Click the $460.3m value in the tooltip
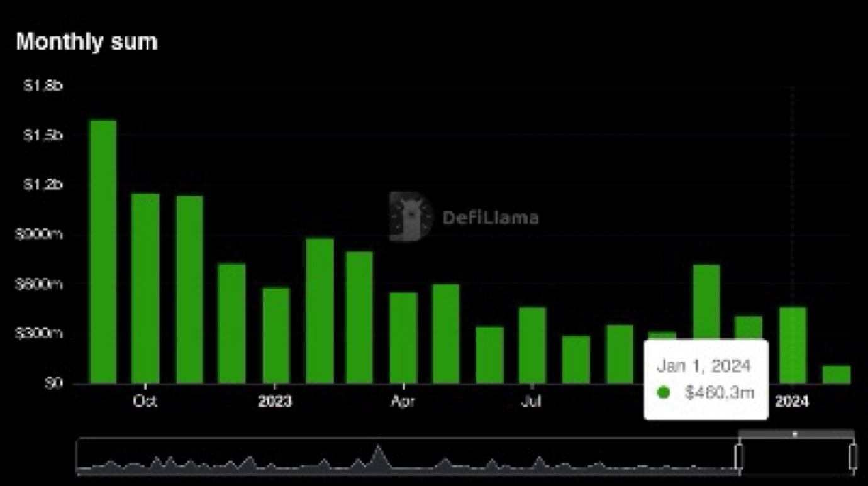This screenshot has height=486, width=868. pyautogui.click(x=719, y=392)
